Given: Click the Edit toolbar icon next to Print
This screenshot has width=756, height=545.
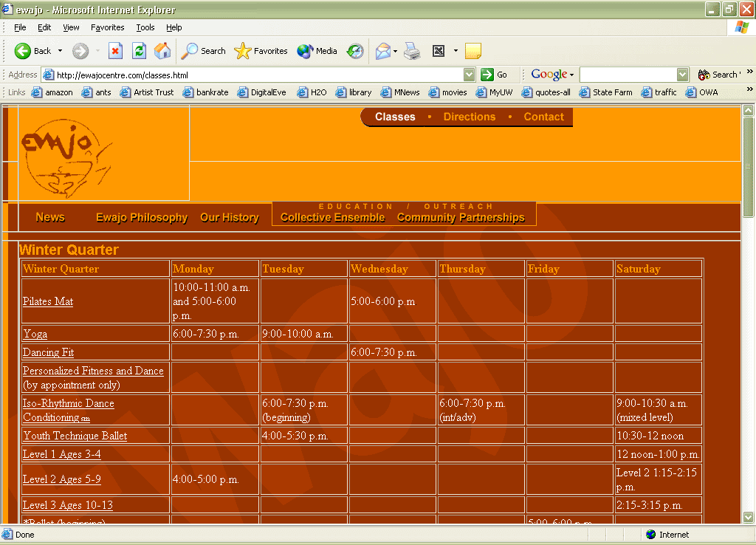Looking at the screenshot, I should pos(439,51).
